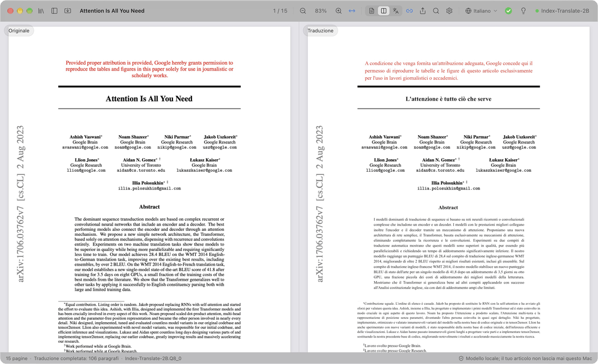The width and height of the screenshot is (598, 364).
Task: Click the Originale pane label
Action: pyautogui.click(x=19, y=31)
